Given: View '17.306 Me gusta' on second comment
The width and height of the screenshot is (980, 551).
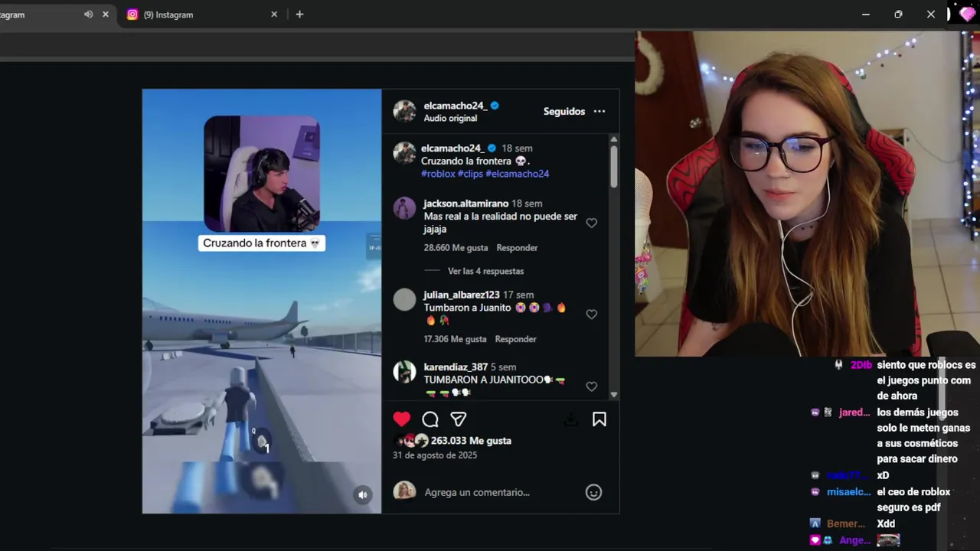Looking at the screenshot, I should (x=455, y=339).
